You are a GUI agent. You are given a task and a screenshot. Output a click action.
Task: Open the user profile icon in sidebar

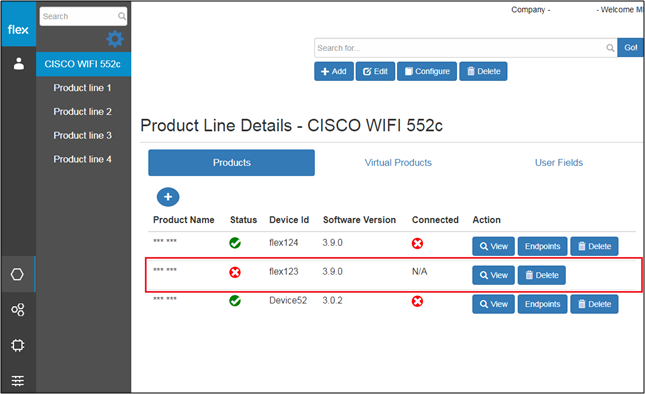pos(19,64)
